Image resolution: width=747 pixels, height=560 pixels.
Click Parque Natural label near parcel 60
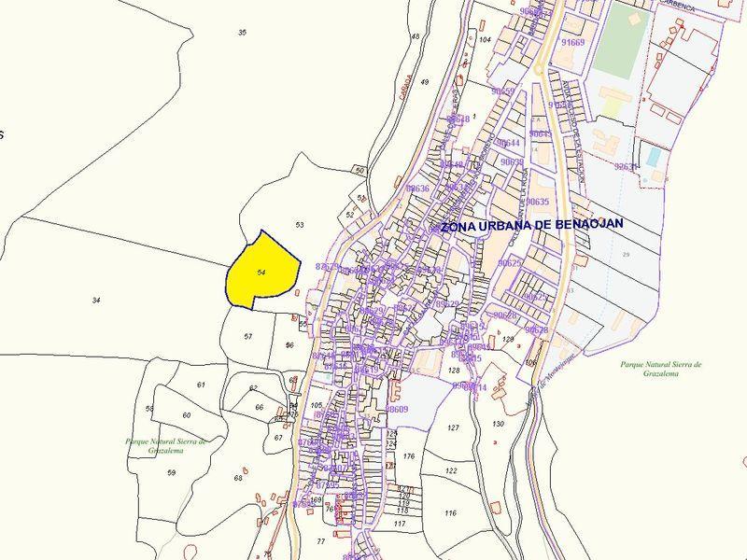point(166,446)
